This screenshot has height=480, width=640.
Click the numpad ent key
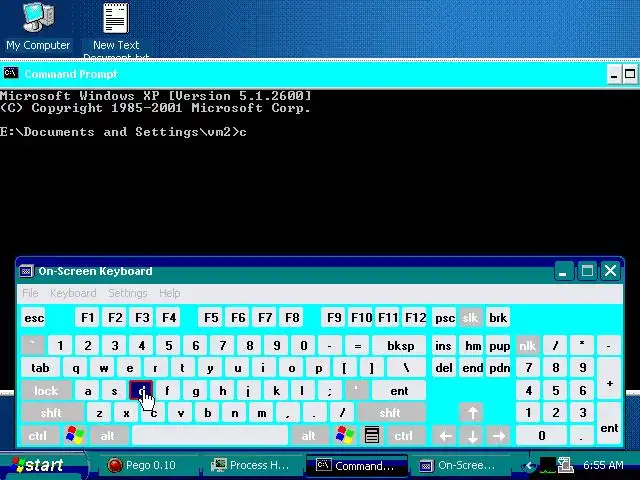click(x=609, y=424)
